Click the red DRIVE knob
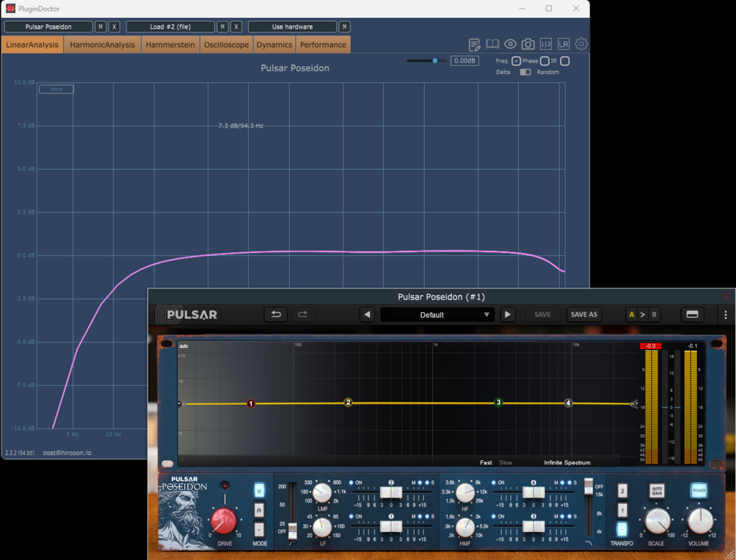This screenshot has width=736, height=560. coord(224,521)
